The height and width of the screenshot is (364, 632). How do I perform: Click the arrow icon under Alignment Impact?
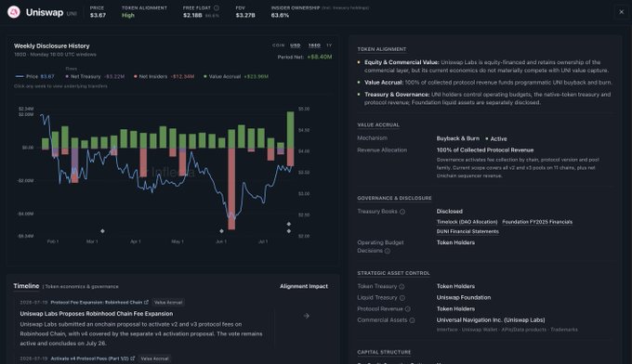click(x=307, y=316)
